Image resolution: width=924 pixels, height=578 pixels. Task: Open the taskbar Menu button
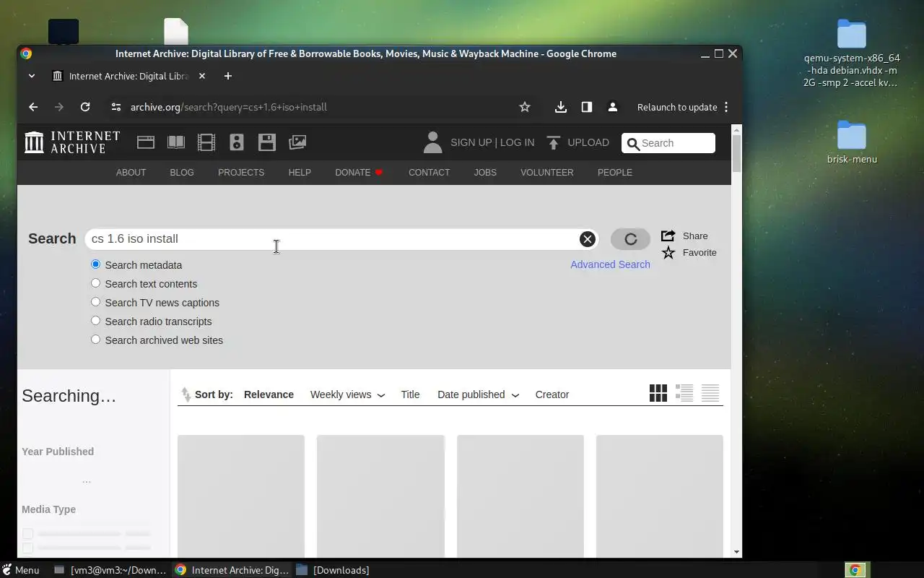pos(20,570)
